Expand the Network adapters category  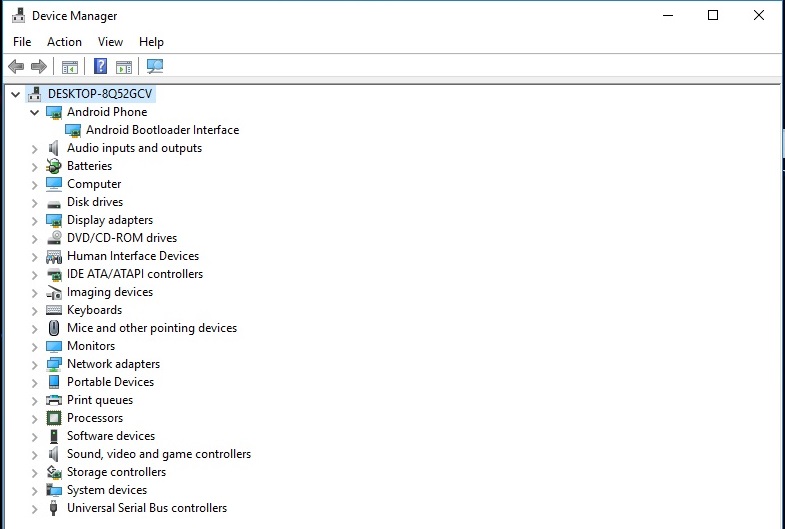[34, 364]
